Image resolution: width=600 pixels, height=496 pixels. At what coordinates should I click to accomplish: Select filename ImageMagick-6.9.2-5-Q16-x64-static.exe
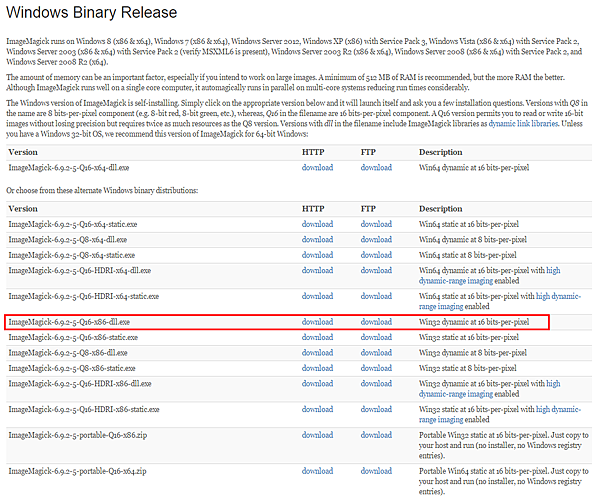click(73, 224)
